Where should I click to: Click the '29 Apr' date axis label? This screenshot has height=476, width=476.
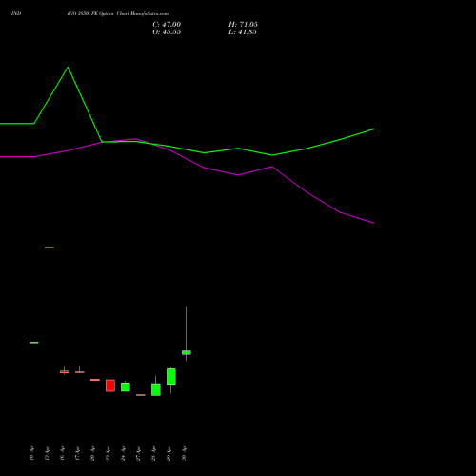click(x=169, y=453)
